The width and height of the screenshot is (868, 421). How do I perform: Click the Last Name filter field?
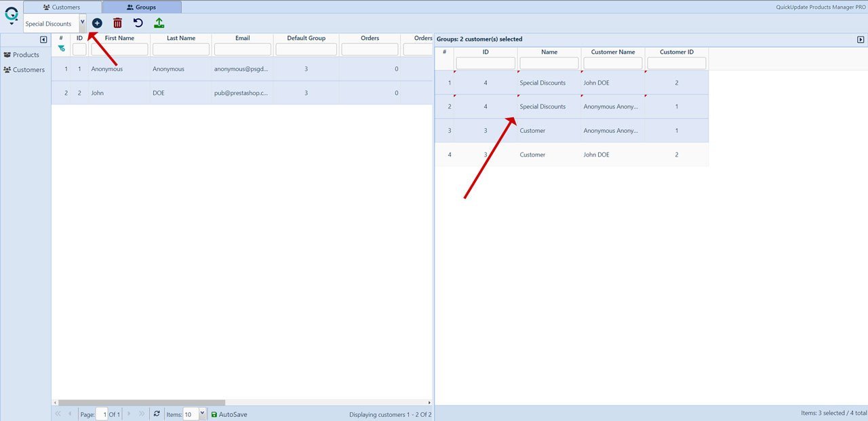coord(181,49)
